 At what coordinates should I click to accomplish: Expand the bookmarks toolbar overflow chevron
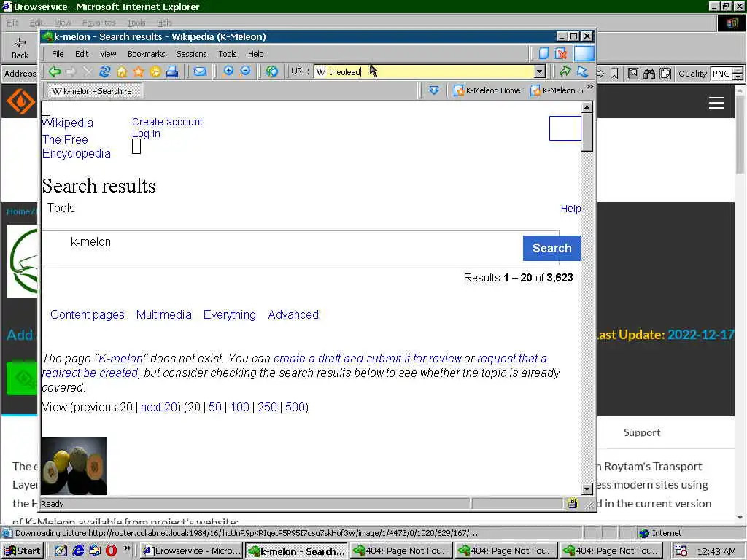tap(589, 87)
